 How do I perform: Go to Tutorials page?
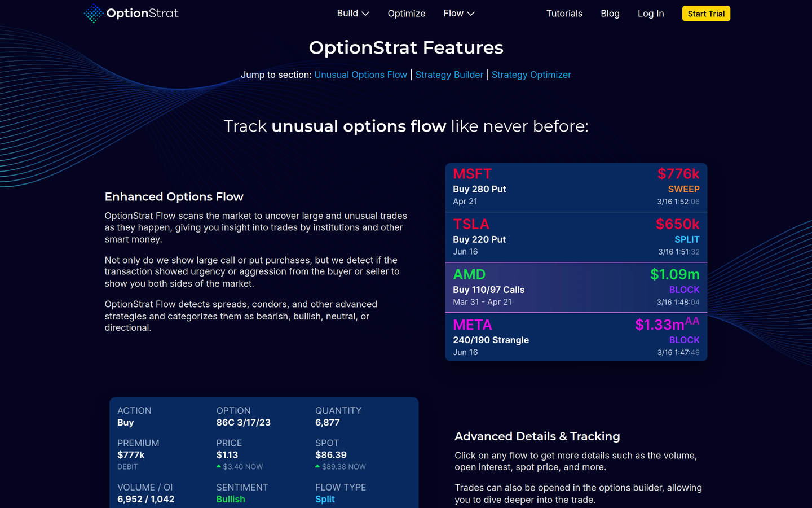564,14
